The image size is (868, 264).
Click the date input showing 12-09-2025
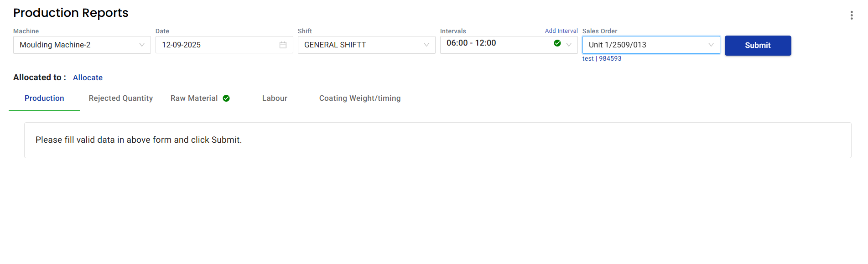pyautogui.click(x=214, y=45)
